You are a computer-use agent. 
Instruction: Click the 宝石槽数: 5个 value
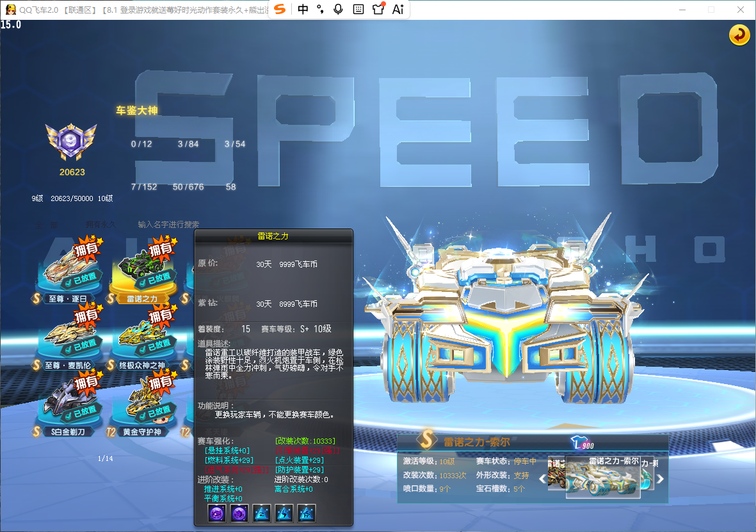[500, 488]
